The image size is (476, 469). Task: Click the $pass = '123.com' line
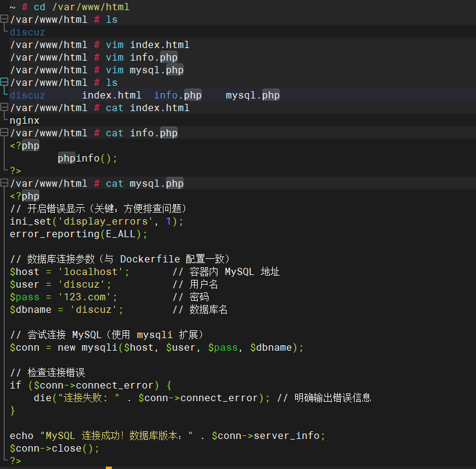(64, 297)
